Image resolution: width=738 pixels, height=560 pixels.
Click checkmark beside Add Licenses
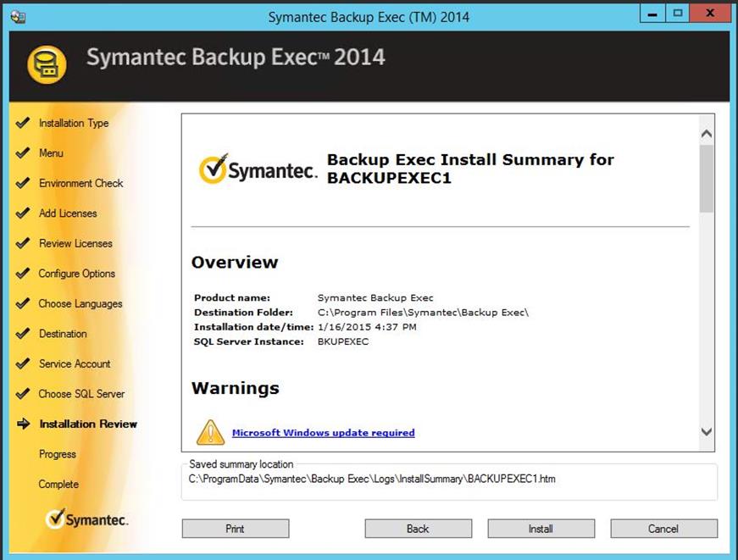(x=23, y=213)
